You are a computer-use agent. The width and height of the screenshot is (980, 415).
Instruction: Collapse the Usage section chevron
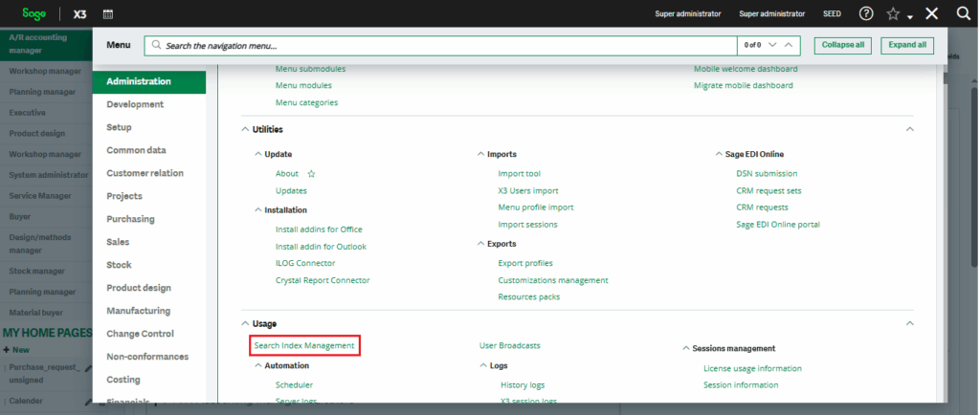244,324
